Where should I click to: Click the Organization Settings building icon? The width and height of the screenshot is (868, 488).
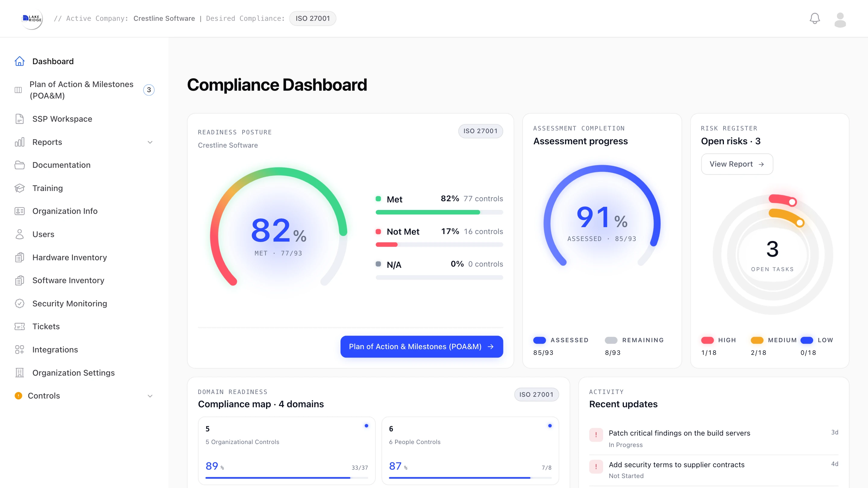pyautogui.click(x=20, y=373)
